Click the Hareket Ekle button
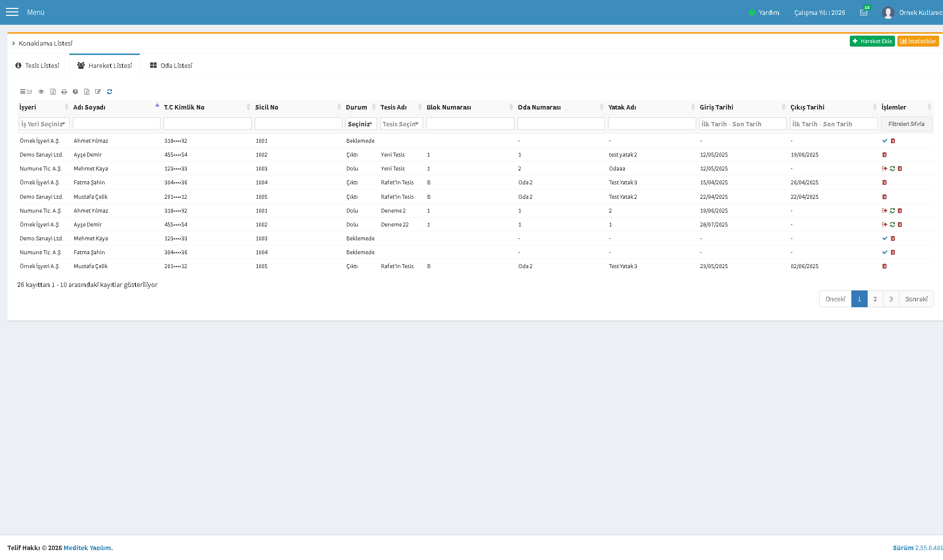This screenshot has width=943, height=560. pos(872,41)
